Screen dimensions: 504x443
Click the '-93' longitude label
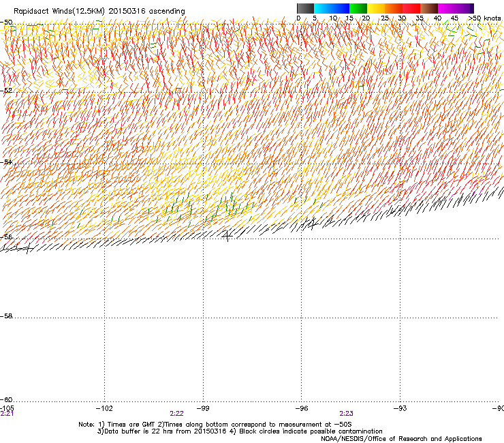(400, 408)
